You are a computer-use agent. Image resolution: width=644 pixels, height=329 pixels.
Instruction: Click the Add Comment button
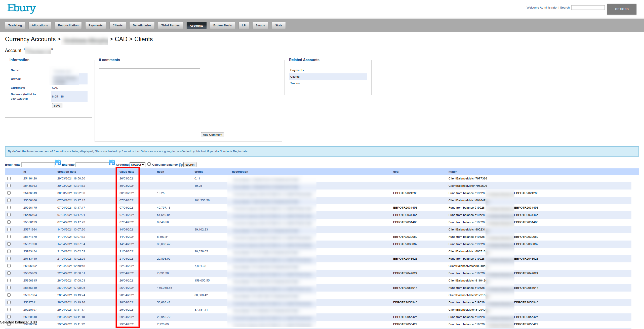(213, 135)
